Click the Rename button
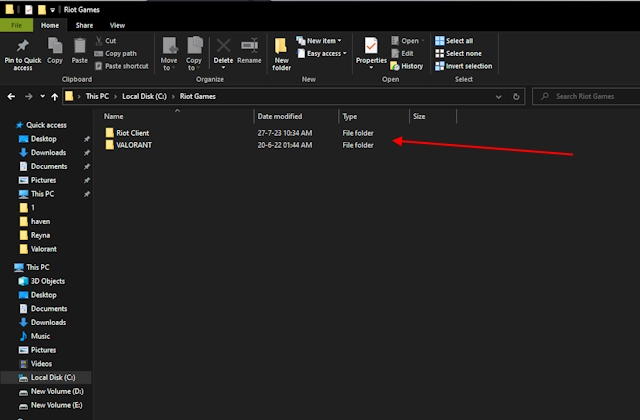The image size is (640, 420). tap(249, 51)
